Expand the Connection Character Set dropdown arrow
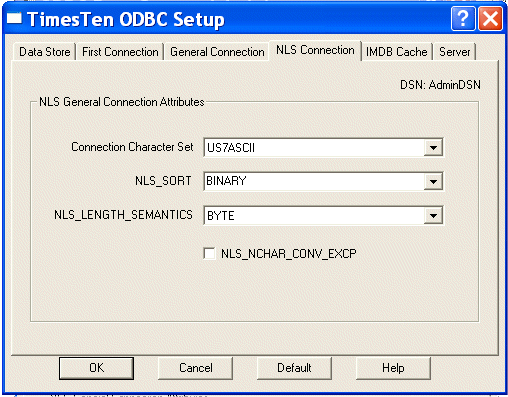The image size is (508, 397). click(x=433, y=147)
